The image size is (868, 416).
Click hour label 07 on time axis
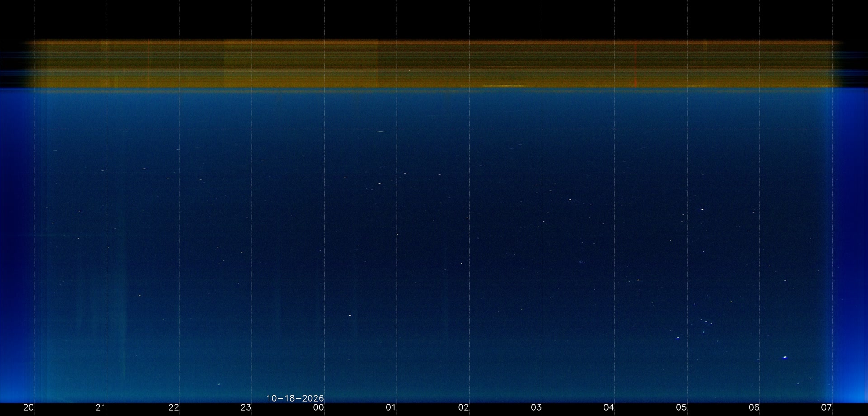click(x=826, y=407)
